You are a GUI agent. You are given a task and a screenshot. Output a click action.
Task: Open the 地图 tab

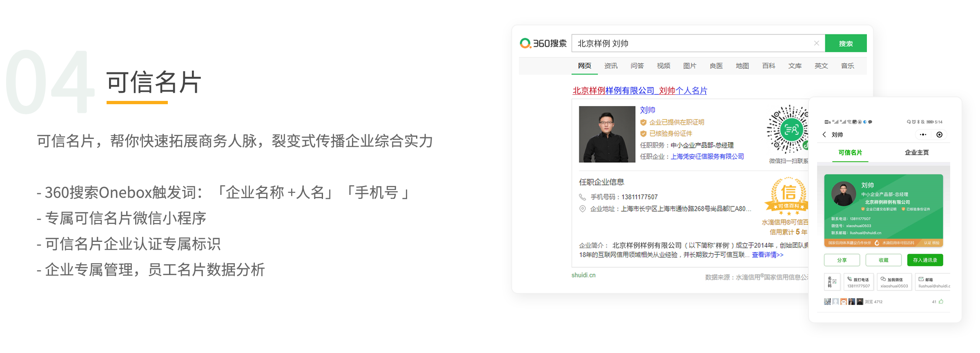(x=742, y=66)
